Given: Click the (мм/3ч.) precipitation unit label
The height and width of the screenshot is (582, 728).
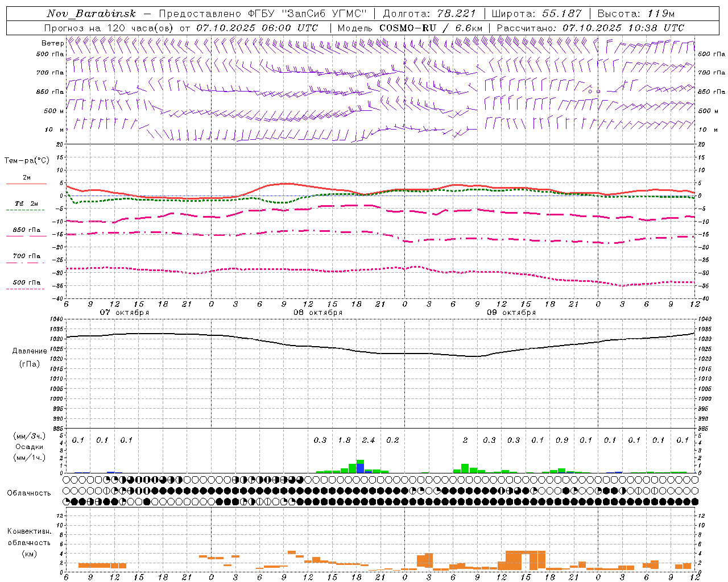Looking at the screenshot, I should pyautogui.click(x=28, y=436).
